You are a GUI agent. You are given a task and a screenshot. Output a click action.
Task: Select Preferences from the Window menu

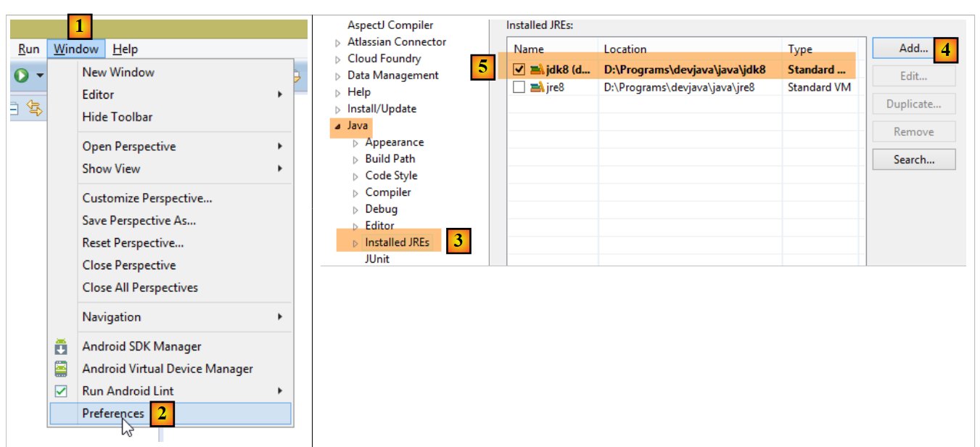tap(113, 414)
